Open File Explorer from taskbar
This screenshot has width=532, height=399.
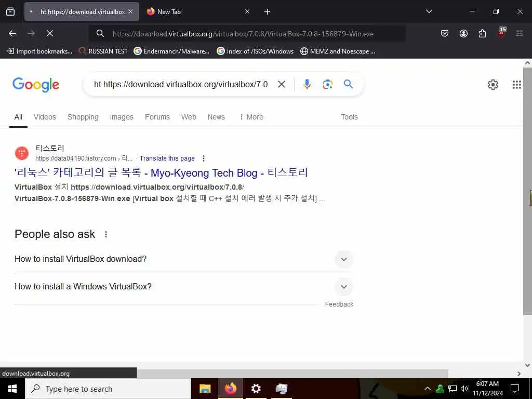pos(205,389)
